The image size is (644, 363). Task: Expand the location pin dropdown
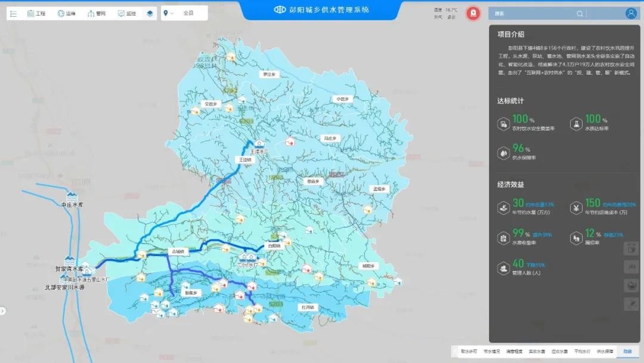pos(168,13)
